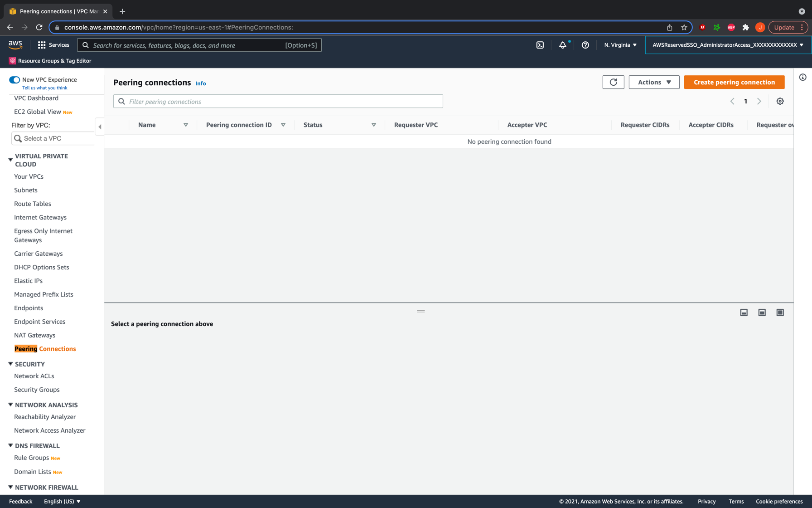Open the Services grid menu
Screen dimensions: 812x508
(53, 45)
